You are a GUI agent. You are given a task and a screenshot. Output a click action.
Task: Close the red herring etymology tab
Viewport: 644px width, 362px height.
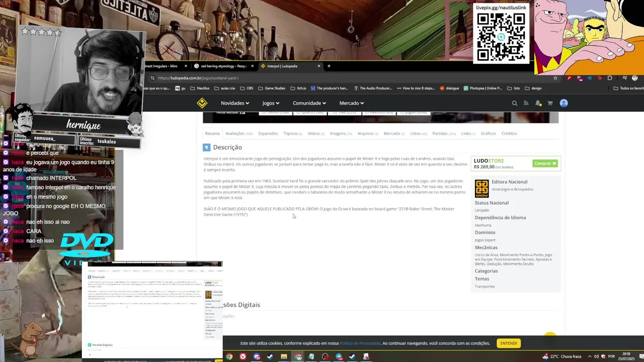tap(252, 66)
